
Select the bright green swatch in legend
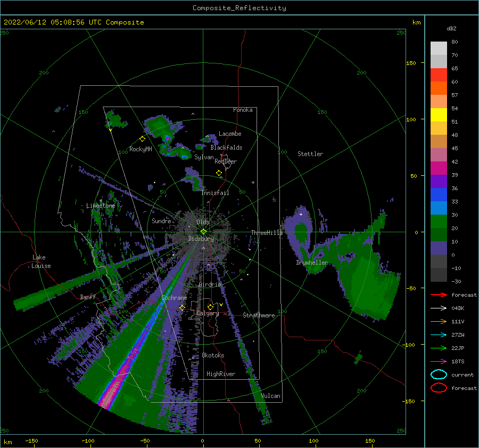point(439,222)
